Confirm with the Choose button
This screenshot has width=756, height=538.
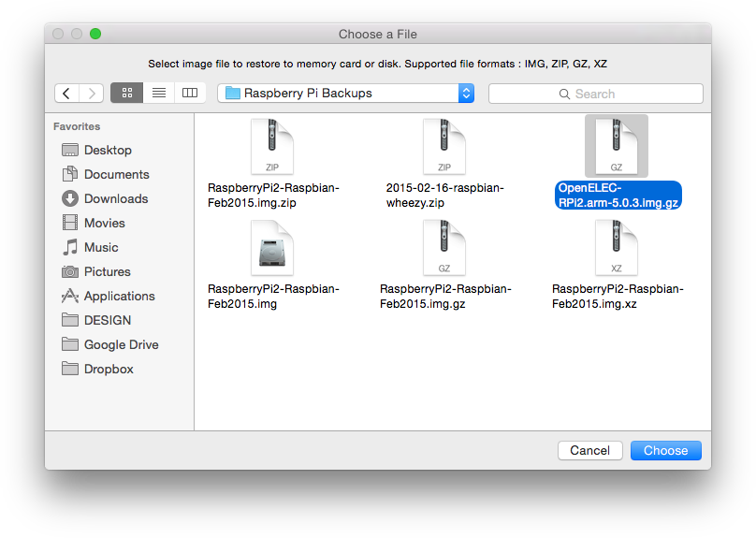coord(666,450)
